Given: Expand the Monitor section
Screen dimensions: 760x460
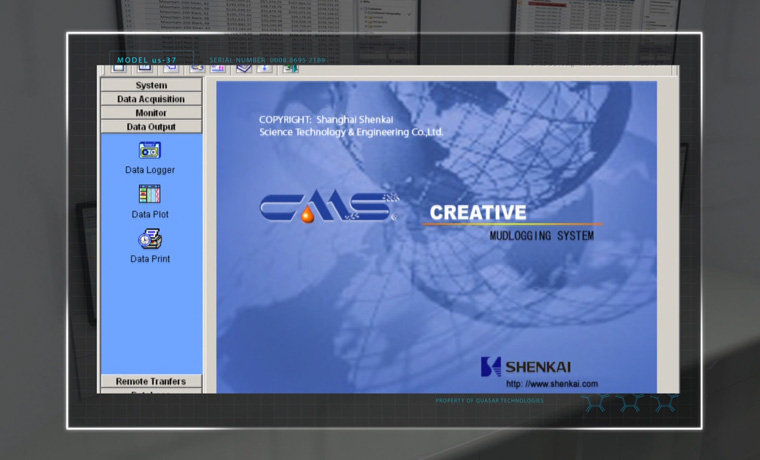Looking at the screenshot, I should click(x=151, y=113).
